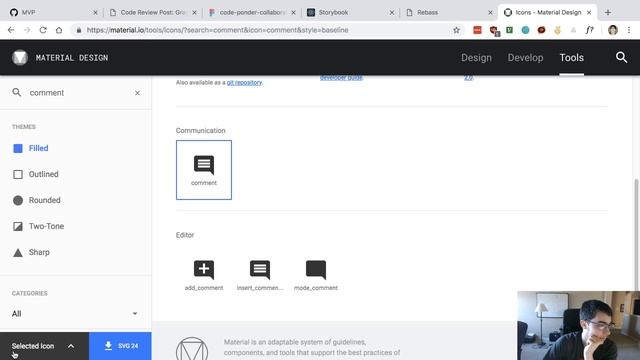Click the page vertical scrollbar
The width and height of the screenshot is (640, 360).
tap(636, 235)
